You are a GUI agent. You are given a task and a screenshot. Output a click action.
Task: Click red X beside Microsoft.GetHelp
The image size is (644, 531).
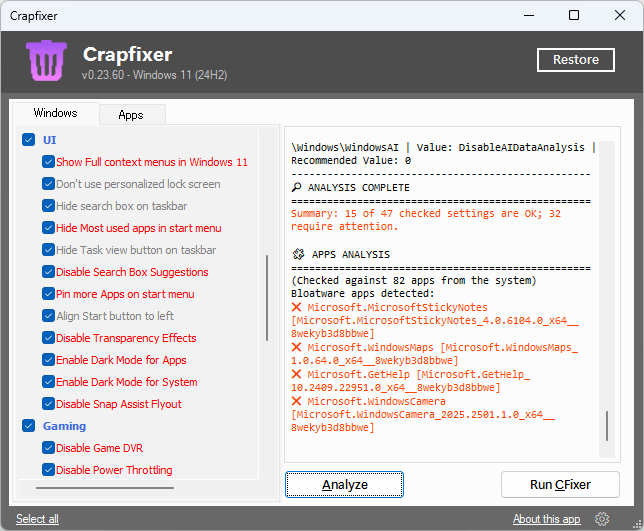click(x=296, y=374)
